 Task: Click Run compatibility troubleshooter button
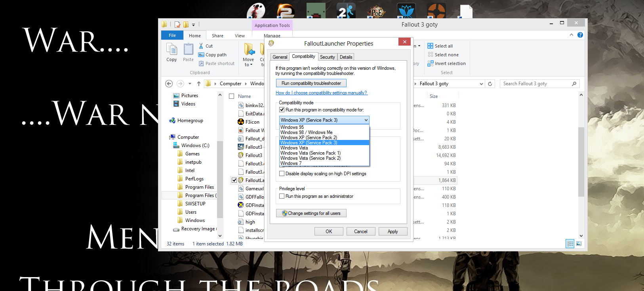[311, 83]
